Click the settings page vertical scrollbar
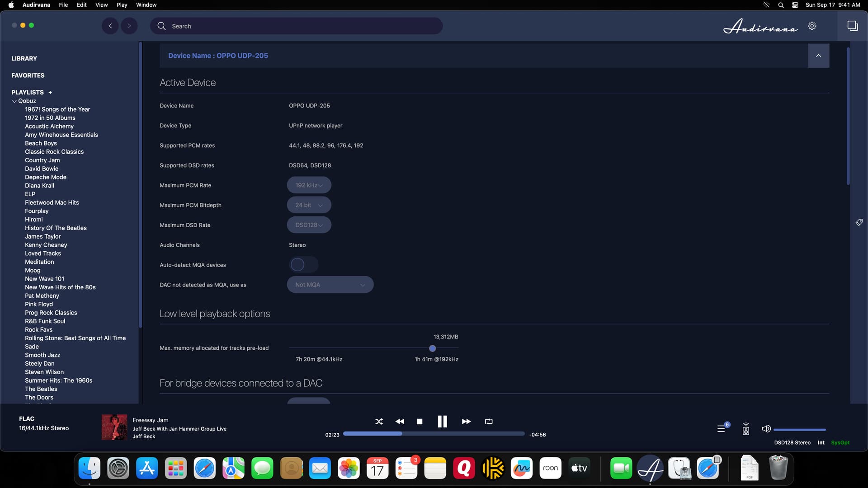The width and height of the screenshot is (868, 488). (848, 117)
